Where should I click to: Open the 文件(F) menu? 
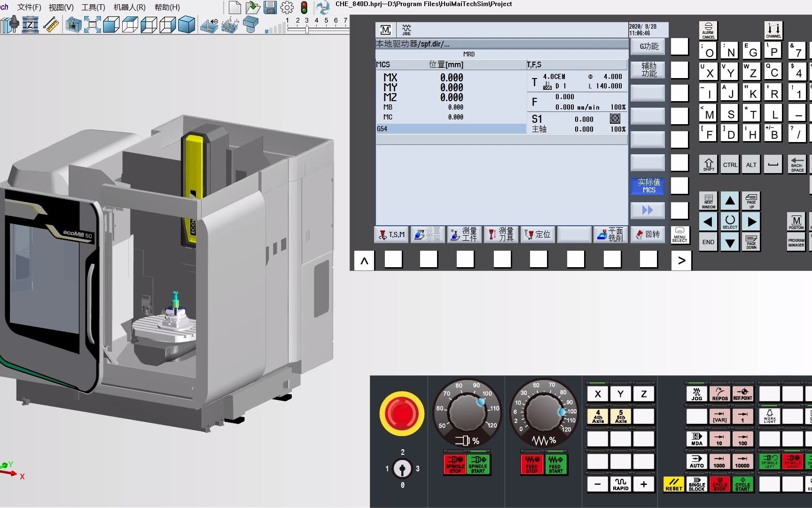point(29,7)
